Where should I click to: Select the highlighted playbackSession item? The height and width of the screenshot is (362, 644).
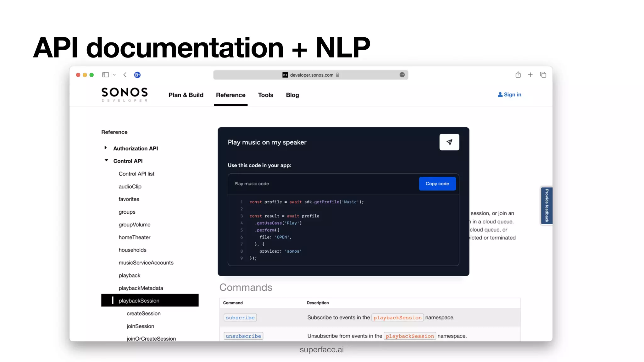150,300
